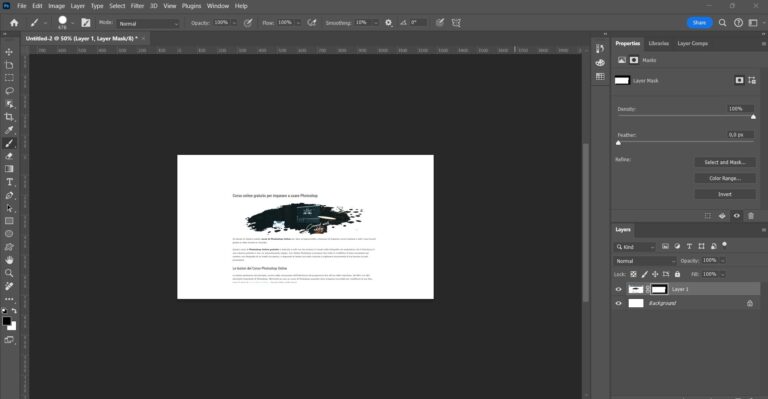
Task: Select the Horizontal Type tool
Action: click(x=9, y=182)
